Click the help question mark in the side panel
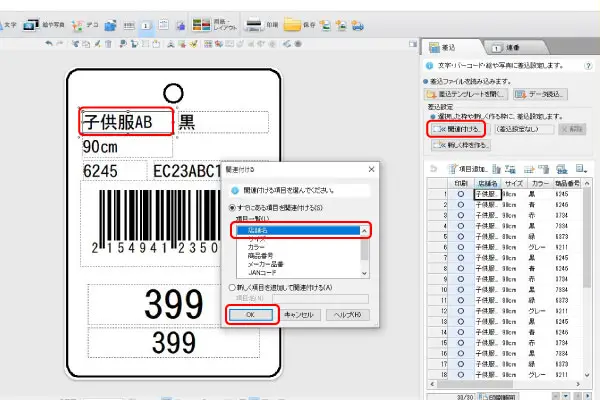 point(588,66)
